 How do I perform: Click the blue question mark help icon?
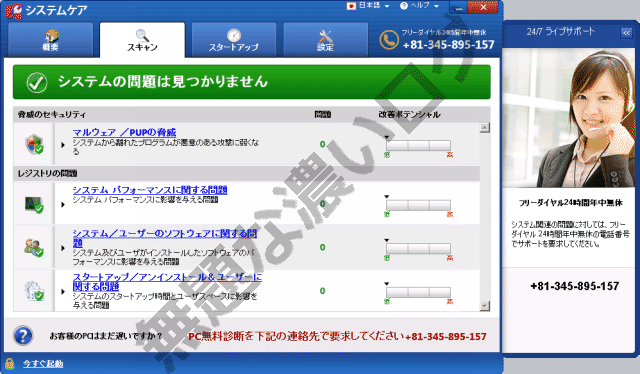click(23, 336)
